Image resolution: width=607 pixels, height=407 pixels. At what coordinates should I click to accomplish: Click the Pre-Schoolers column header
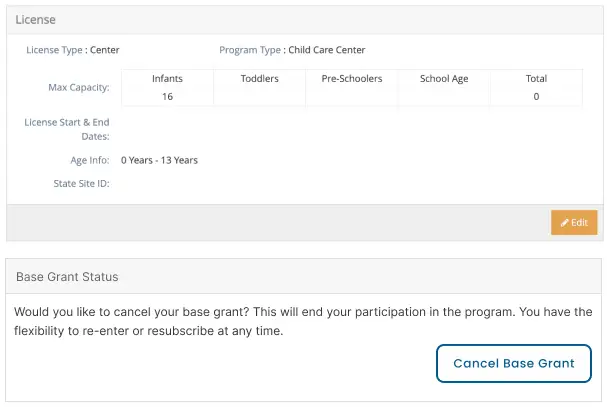[352, 79]
